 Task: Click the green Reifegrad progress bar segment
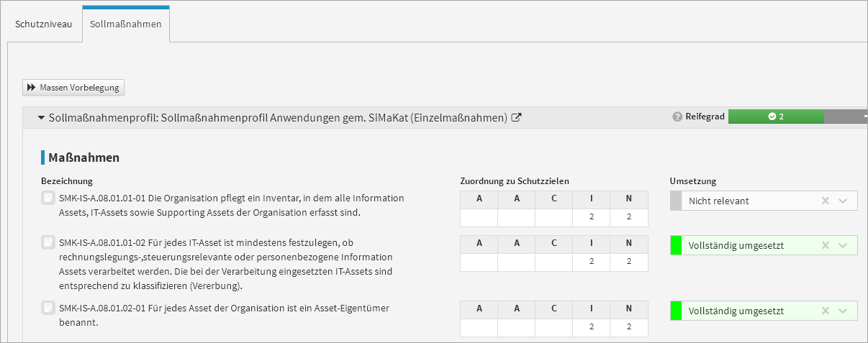(x=775, y=116)
